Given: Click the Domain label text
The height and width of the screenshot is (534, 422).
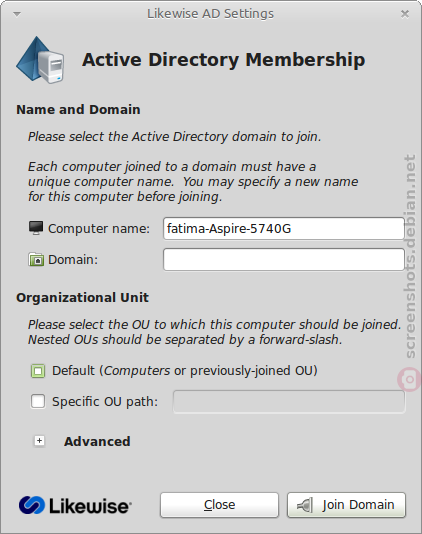Looking at the screenshot, I should (x=73, y=260).
